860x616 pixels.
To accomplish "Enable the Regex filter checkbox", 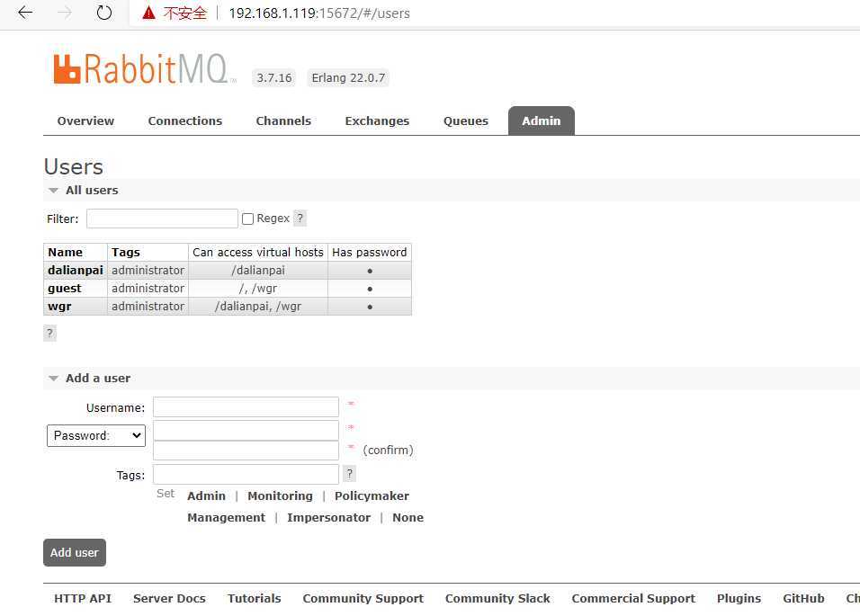I will [248, 219].
